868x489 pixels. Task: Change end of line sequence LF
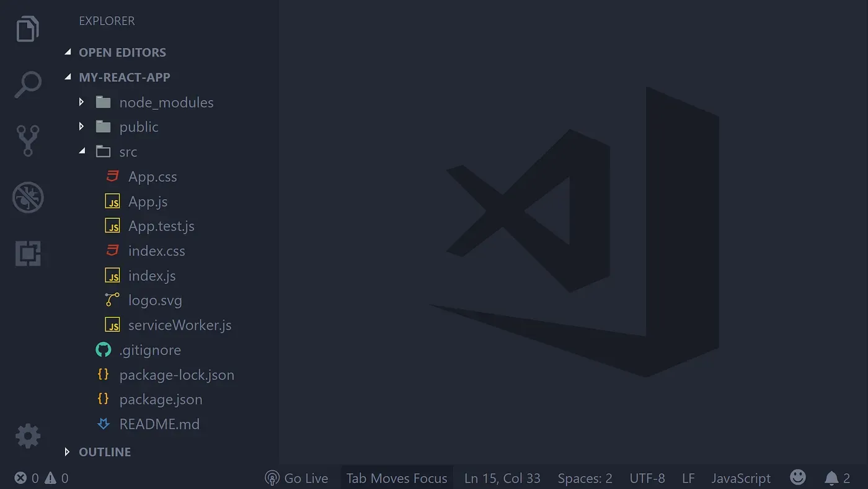(688, 478)
